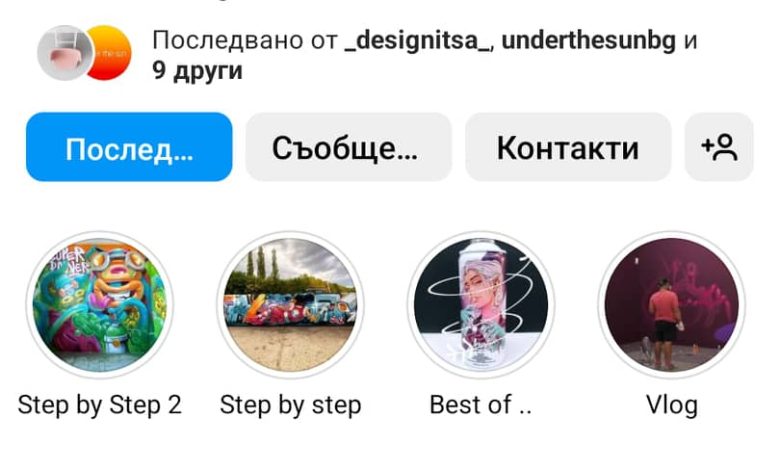Image resolution: width=780 pixels, height=470 pixels.
Task: Tap the Последвано от text
Action: coord(244,40)
